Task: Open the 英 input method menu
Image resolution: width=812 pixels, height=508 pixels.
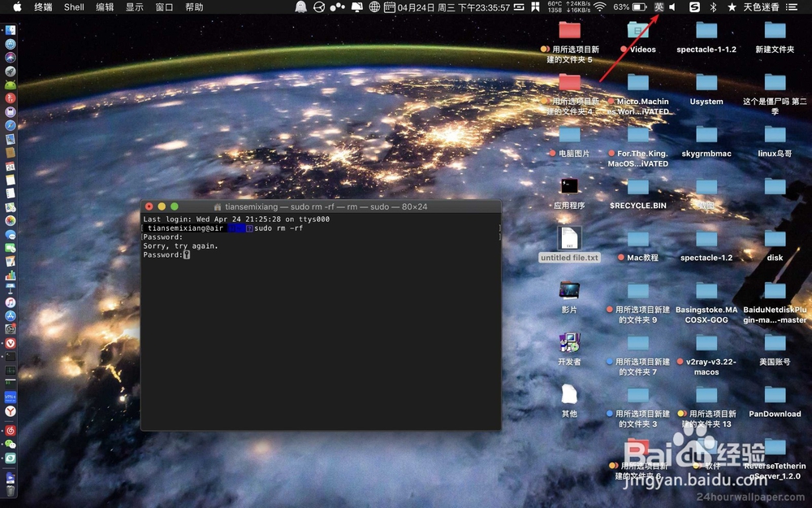Action: click(x=659, y=7)
